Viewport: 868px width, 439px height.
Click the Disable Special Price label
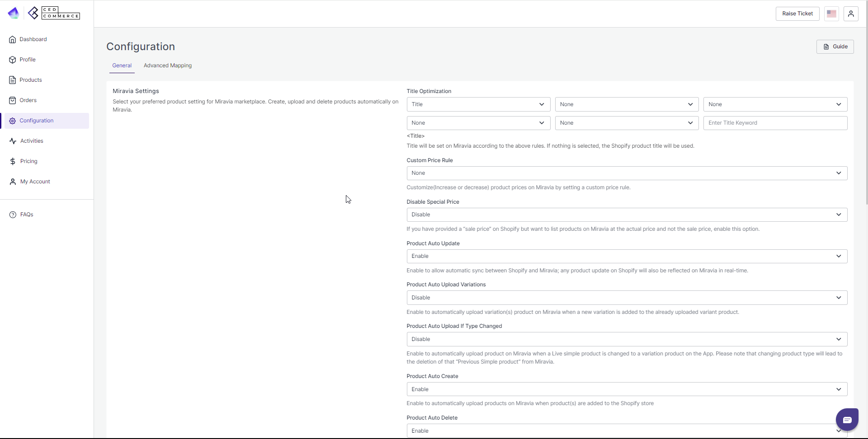click(433, 202)
